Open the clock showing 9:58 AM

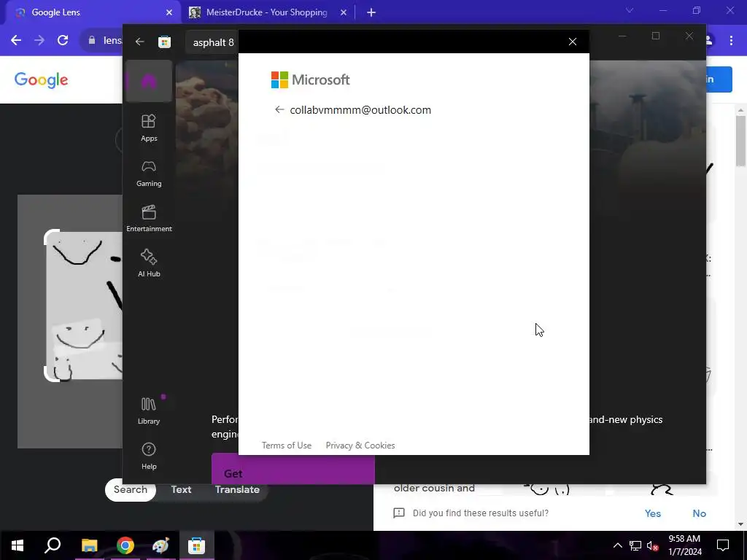[684, 545]
